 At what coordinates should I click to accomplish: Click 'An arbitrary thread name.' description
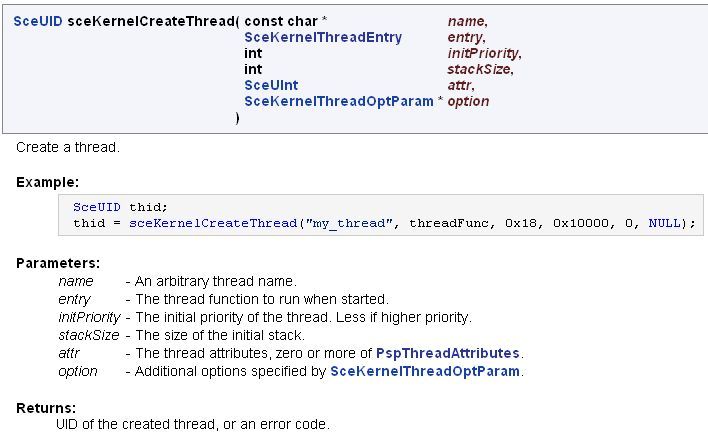(216, 281)
